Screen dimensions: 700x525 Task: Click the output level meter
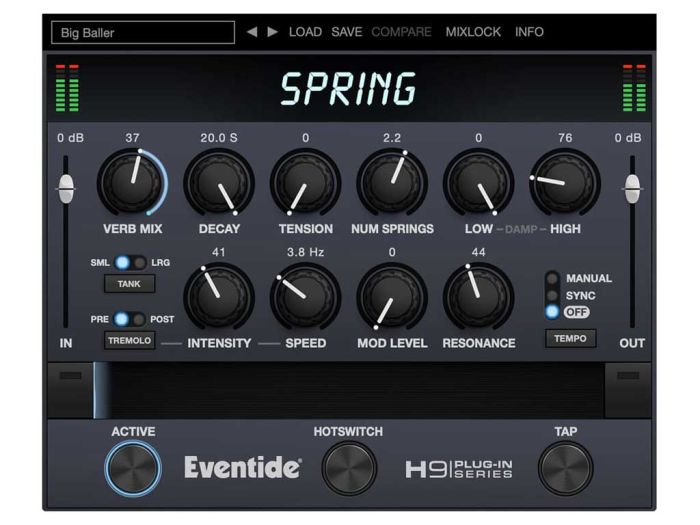634,88
